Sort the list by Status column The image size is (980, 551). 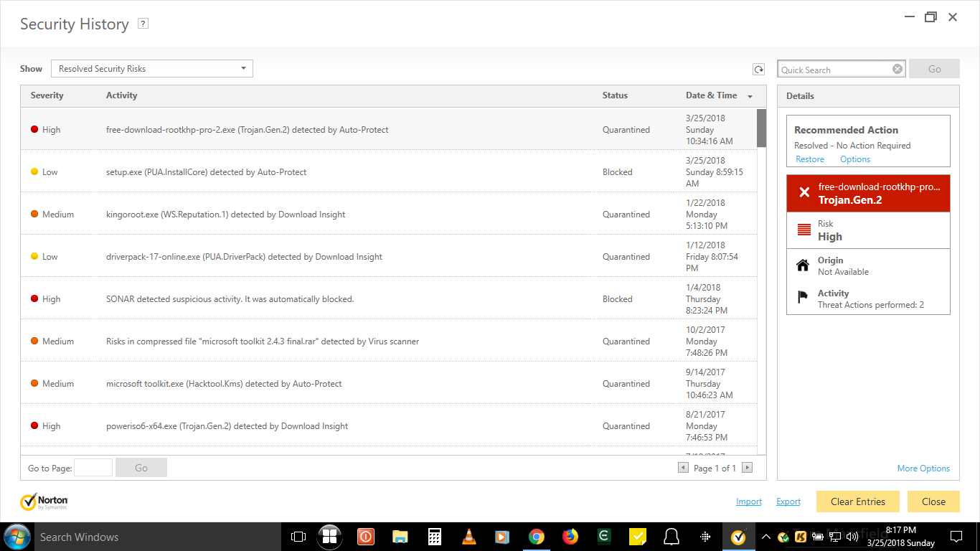[615, 95]
